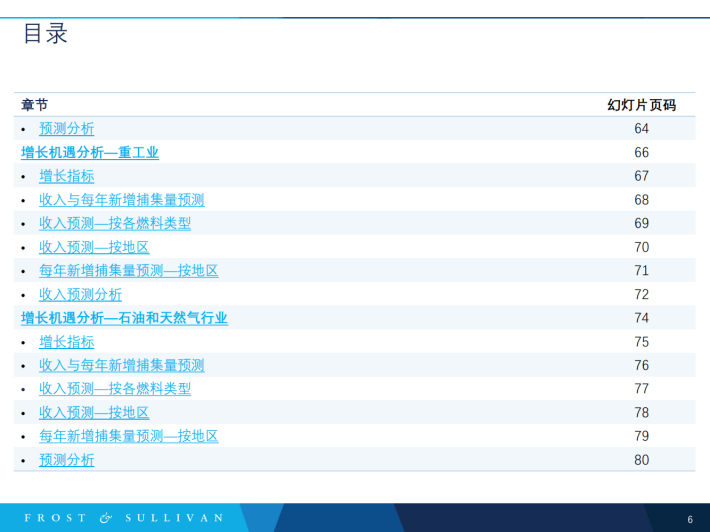Select page number 78

point(642,412)
